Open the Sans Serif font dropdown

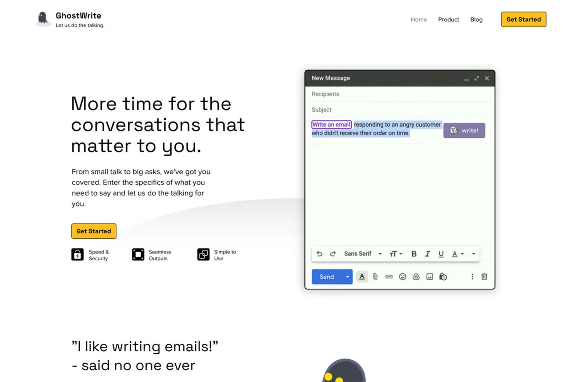(363, 254)
